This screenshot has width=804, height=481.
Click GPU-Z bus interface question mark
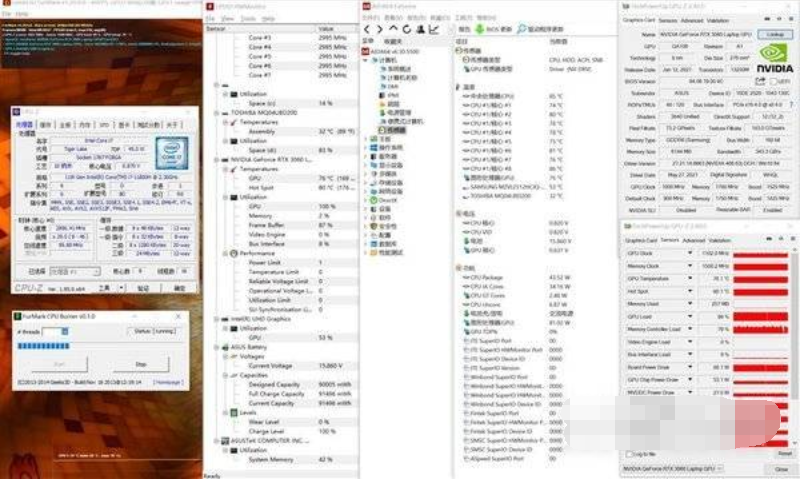[x=791, y=105]
